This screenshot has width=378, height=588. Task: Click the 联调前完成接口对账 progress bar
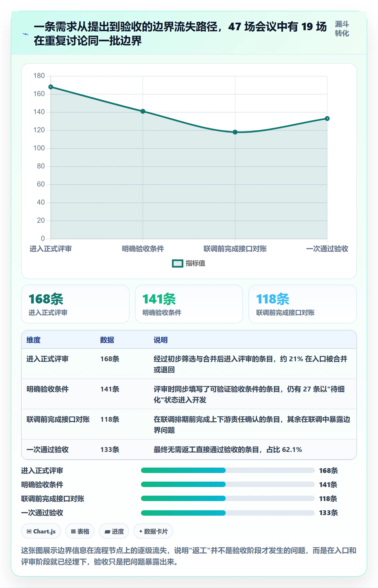(x=228, y=498)
